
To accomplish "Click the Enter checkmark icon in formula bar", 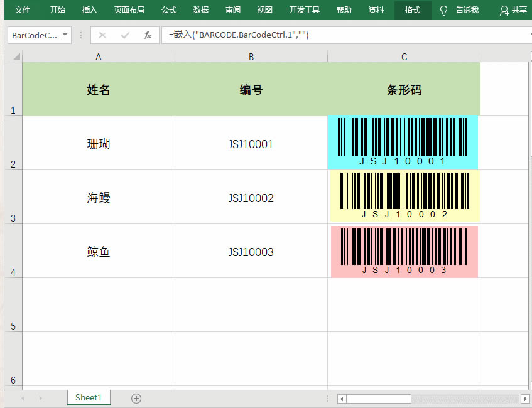I will click(124, 35).
